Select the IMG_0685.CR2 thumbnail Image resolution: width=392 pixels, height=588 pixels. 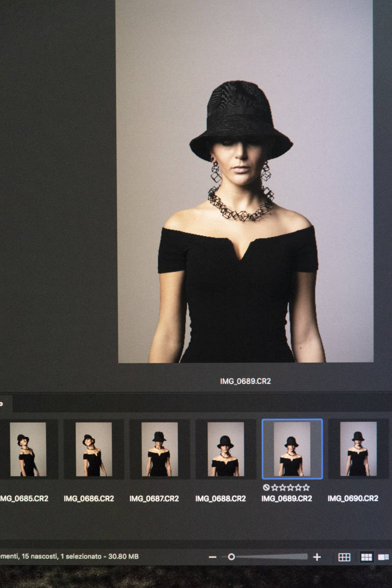[x=28, y=449]
